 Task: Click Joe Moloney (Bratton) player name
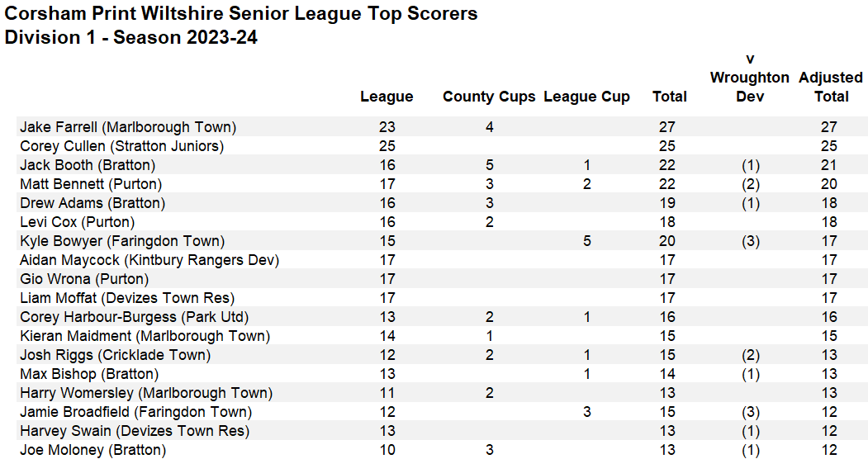point(92,450)
